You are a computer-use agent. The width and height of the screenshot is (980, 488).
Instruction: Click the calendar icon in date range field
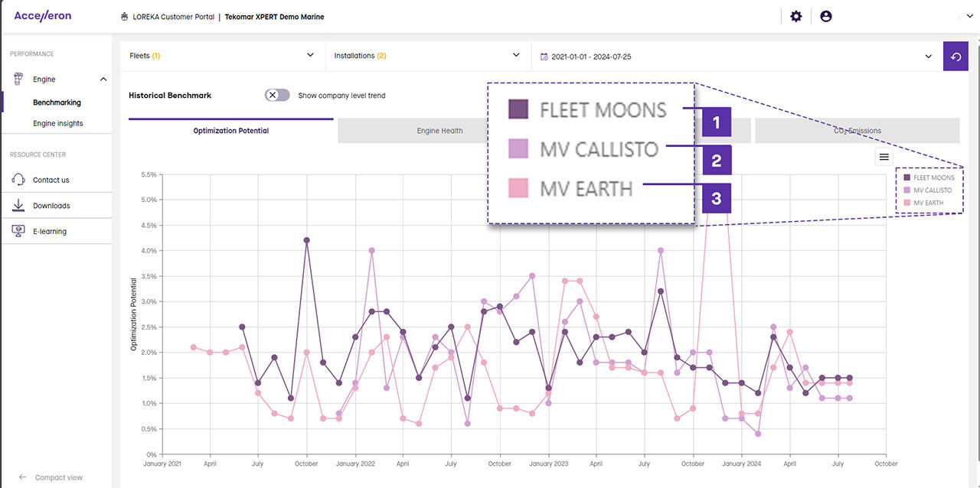(x=544, y=57)
